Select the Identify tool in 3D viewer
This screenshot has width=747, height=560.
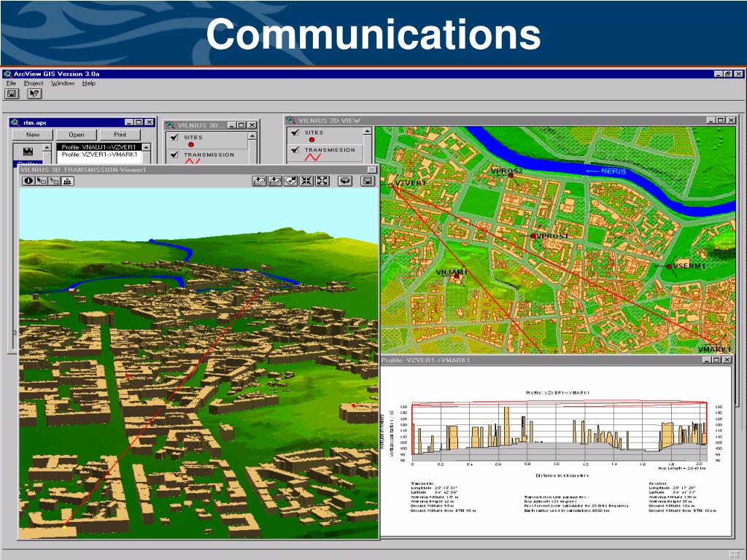click(x=28, y=180)
